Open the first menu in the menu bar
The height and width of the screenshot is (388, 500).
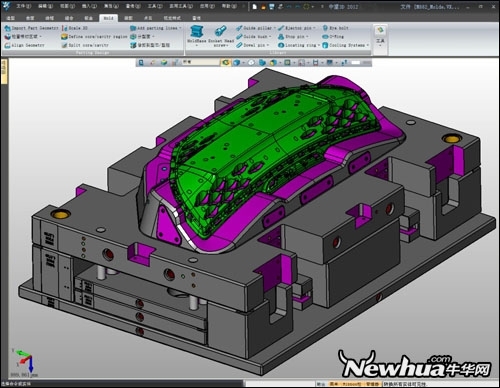pos(23,6)
